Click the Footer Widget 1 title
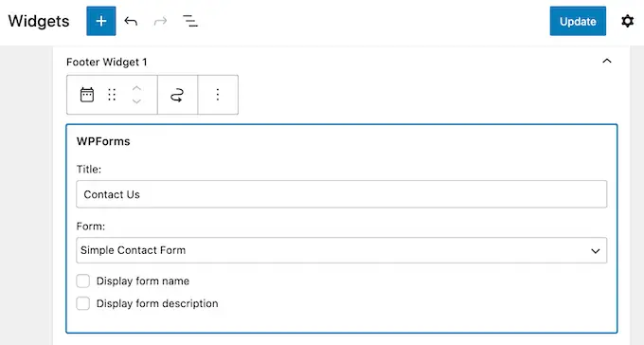Image resolution: width=644 pixels, height=345 pixels. point(107,63)
